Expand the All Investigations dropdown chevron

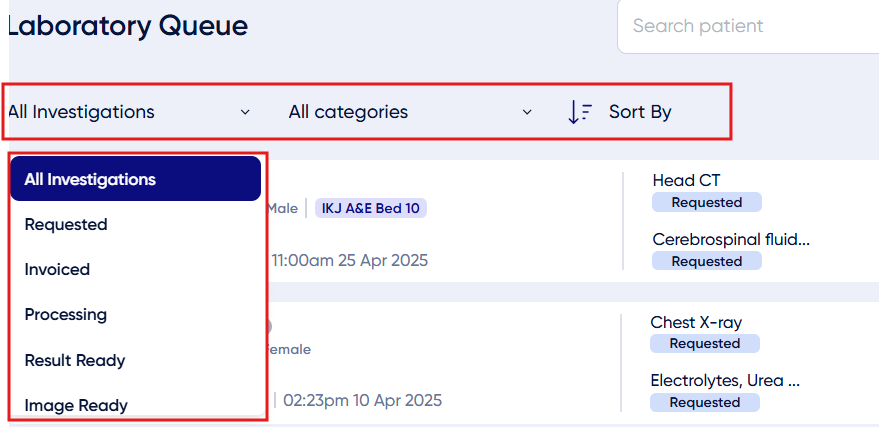pyautogui.click(x=245, y=112)
